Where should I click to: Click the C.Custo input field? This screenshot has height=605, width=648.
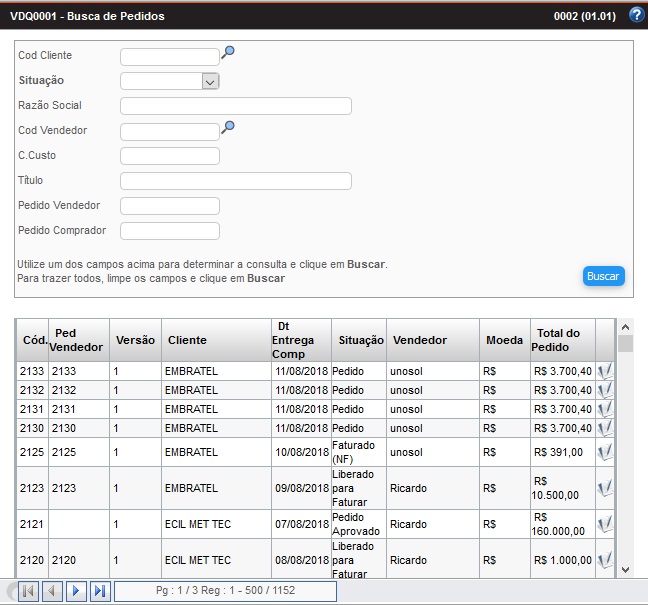[x=170, y=156]
